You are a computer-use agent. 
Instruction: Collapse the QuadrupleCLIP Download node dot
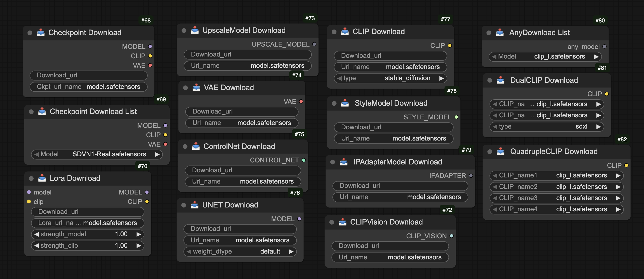coord(490,151)
